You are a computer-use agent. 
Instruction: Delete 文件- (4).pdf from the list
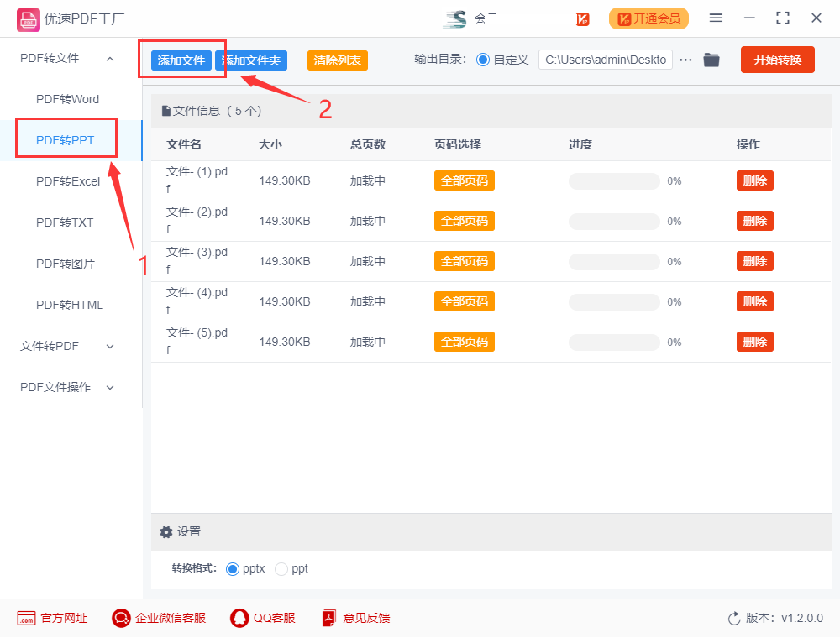point(755,301)
